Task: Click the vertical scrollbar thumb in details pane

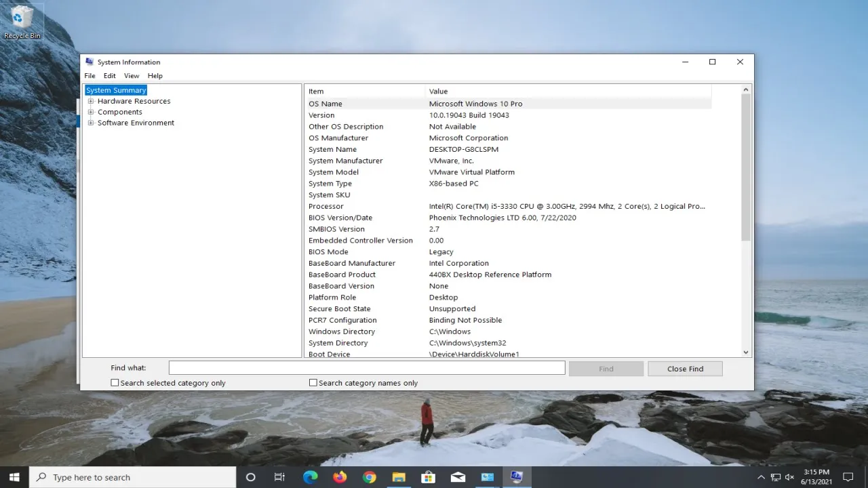Action: coord(746,167)
